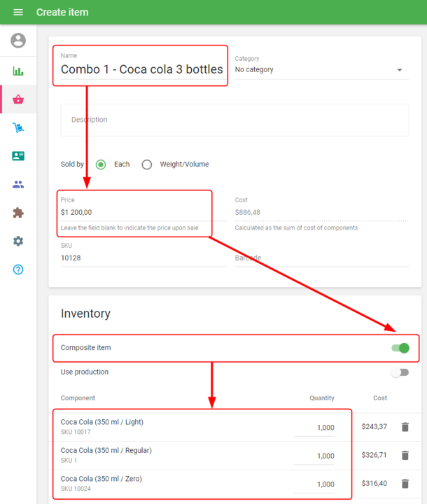Open Integrations puzzle piece icon
Viewport: 427px width, 504px height.
click(x=18, y=213)
